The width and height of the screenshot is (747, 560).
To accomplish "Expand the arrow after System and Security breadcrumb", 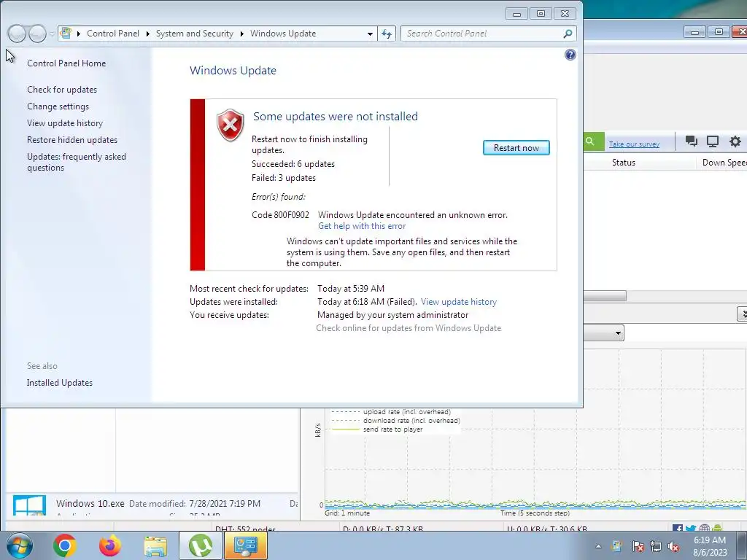I will 242,34.
